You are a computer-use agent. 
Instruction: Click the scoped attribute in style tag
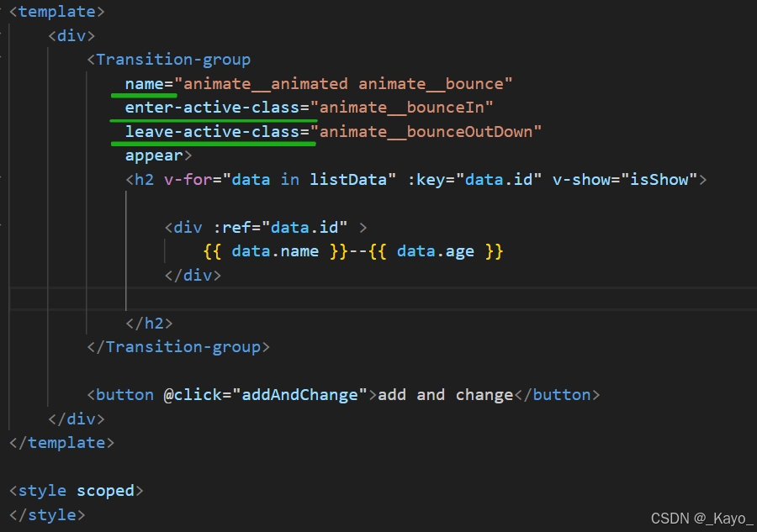tap(105, 491)
